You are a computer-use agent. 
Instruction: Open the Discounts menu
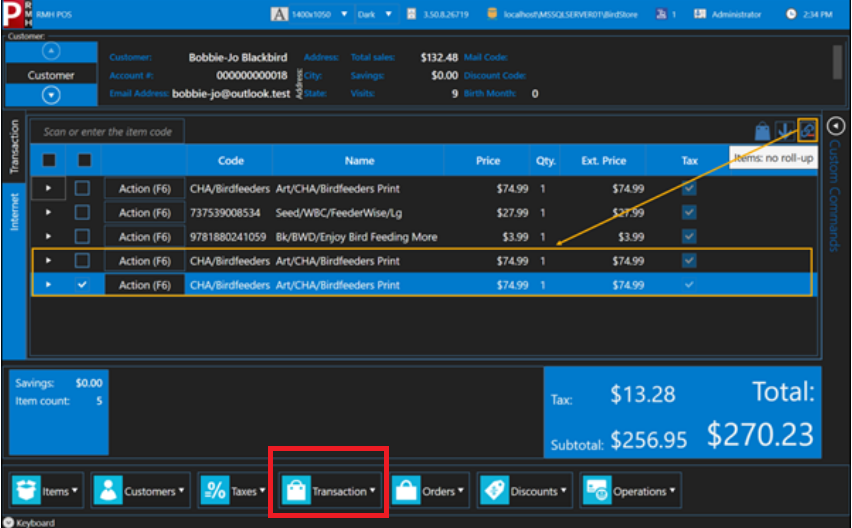(524, 491)
